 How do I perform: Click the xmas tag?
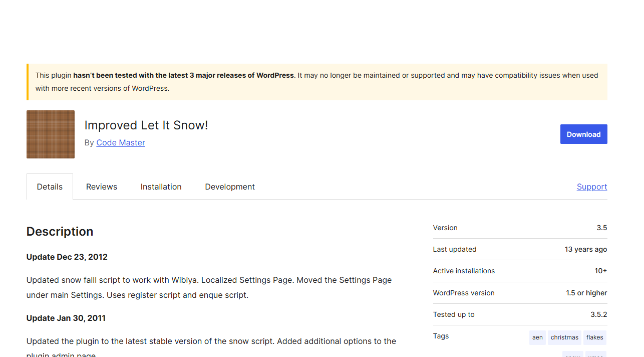pyautogui.click(x=596, y=355)
